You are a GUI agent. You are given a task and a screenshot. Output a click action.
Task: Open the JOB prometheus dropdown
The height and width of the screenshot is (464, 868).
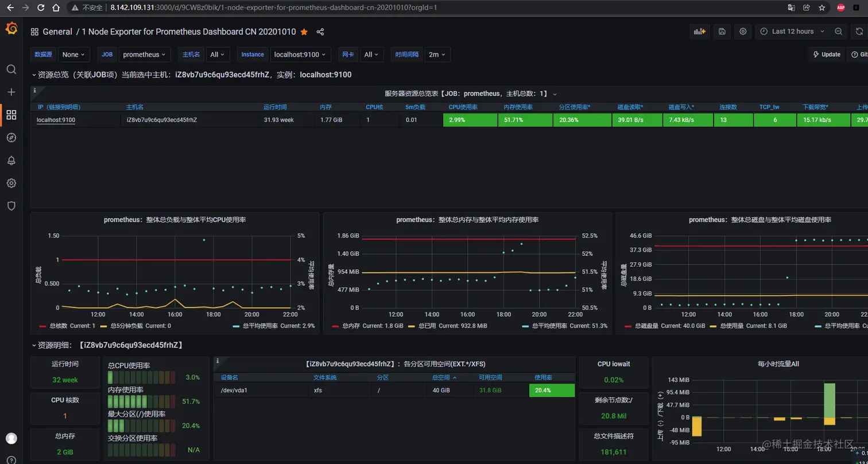[x=145, y=54]
